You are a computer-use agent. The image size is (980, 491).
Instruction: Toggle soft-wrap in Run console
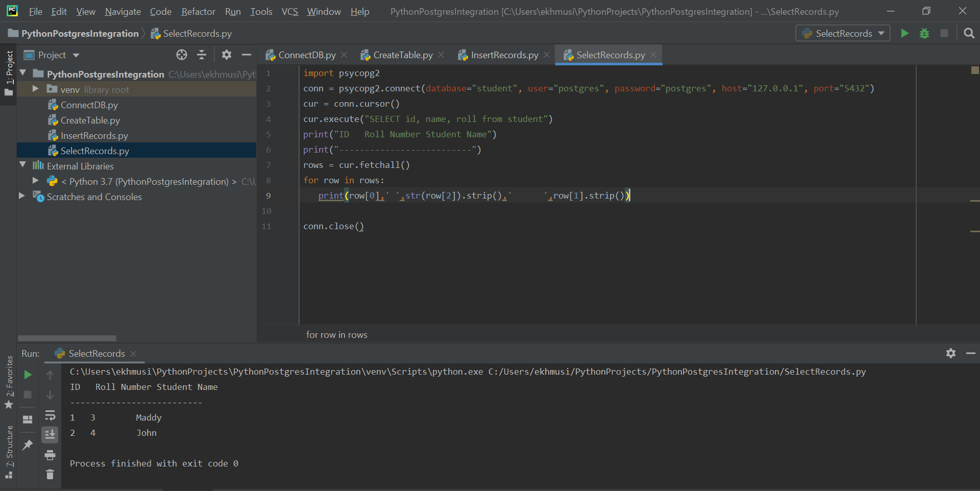[50, 415]
